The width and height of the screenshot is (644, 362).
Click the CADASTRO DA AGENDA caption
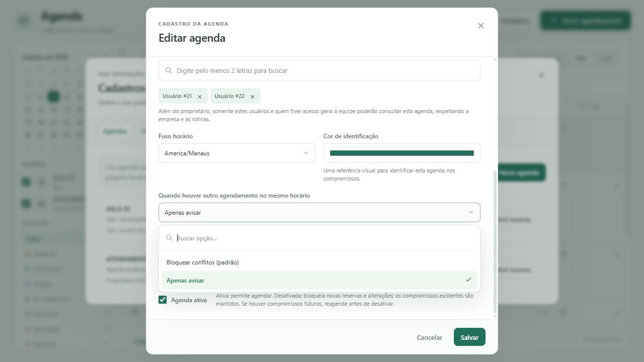tap(193, 24)
